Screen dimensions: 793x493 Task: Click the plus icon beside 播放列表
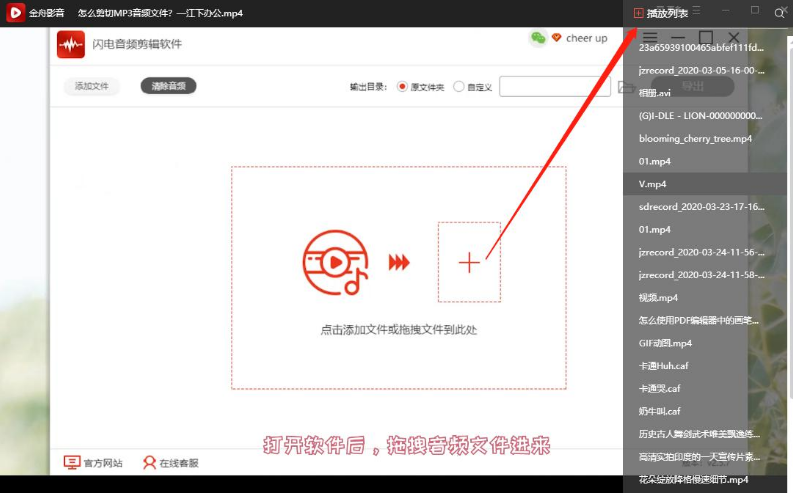click(x=638, y=13)
